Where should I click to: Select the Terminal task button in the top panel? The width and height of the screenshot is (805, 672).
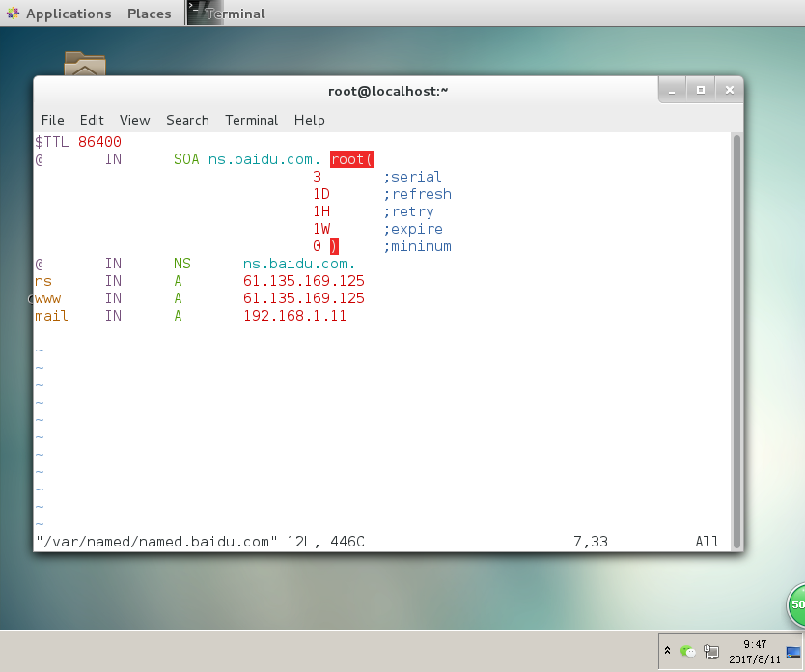(x=227, y=14)
